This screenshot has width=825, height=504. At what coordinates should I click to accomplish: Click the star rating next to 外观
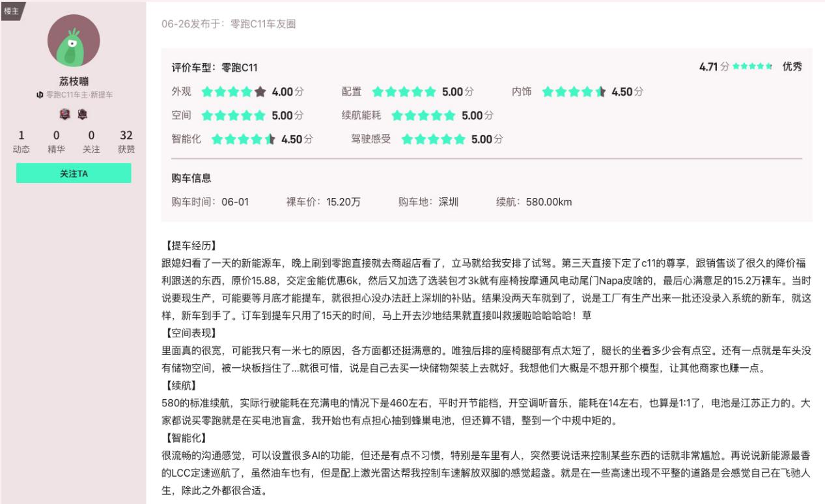[234, 92]
